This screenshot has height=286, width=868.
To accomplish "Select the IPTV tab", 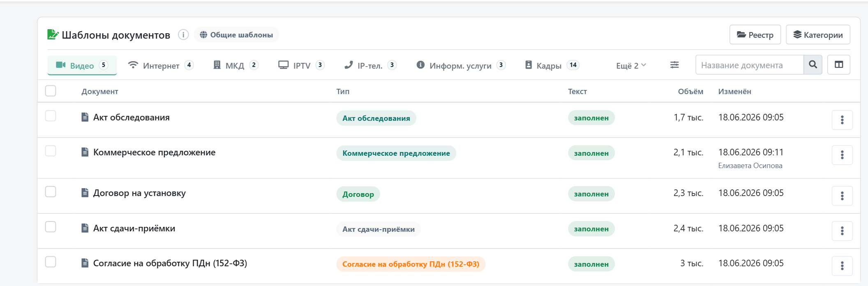I will coord(301,65).
